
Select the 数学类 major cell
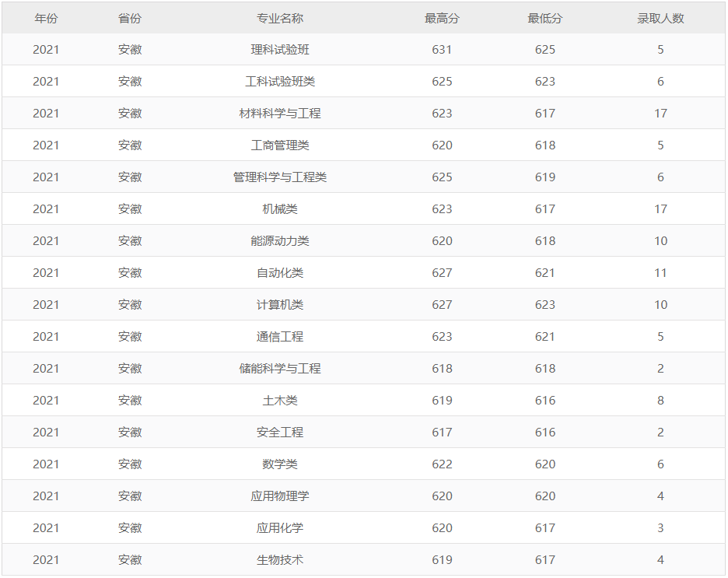pyautogui.click(x=280, y=464)
